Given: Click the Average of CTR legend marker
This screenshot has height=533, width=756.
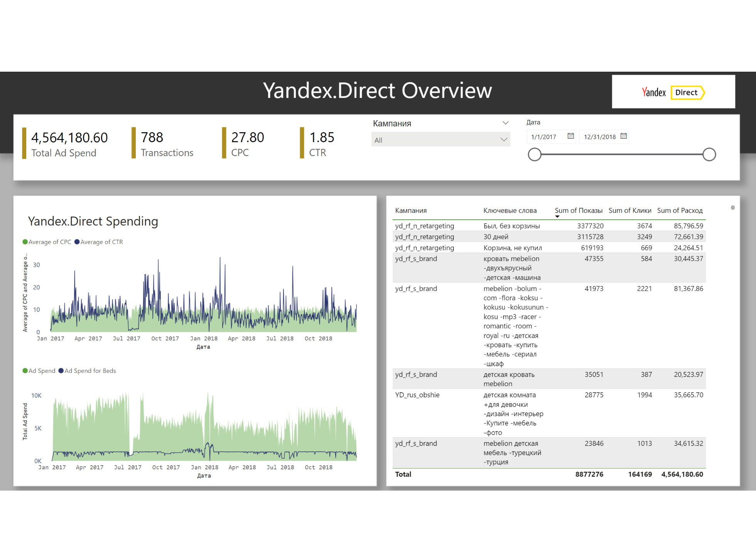Looking at the screenshot, I should point(77,242).
